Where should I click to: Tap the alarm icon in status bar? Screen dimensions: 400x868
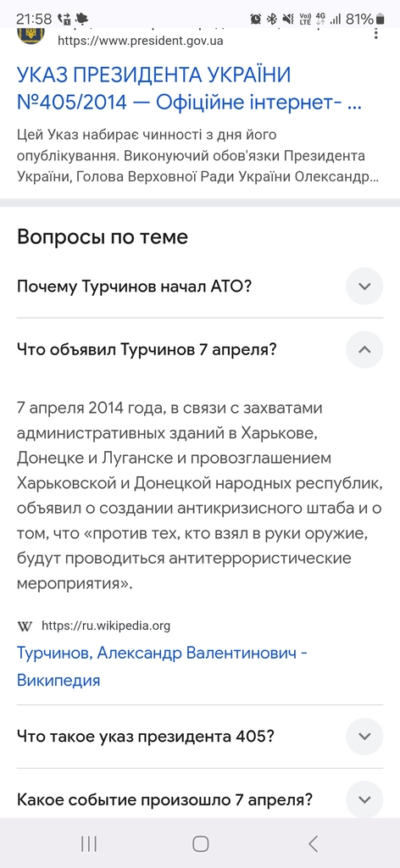256,19
